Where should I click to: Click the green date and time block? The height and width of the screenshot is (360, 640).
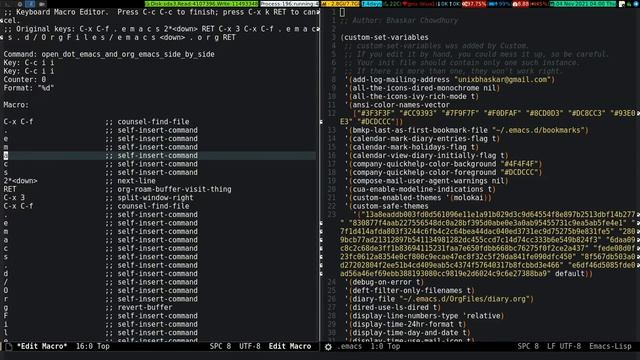(x=582, y=4)
